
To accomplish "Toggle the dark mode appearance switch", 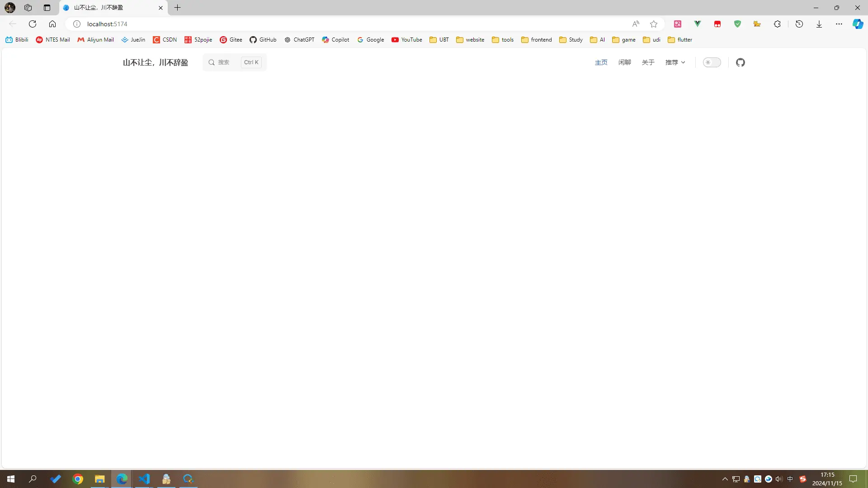I will pyautogui.click(x=712, y=62).
